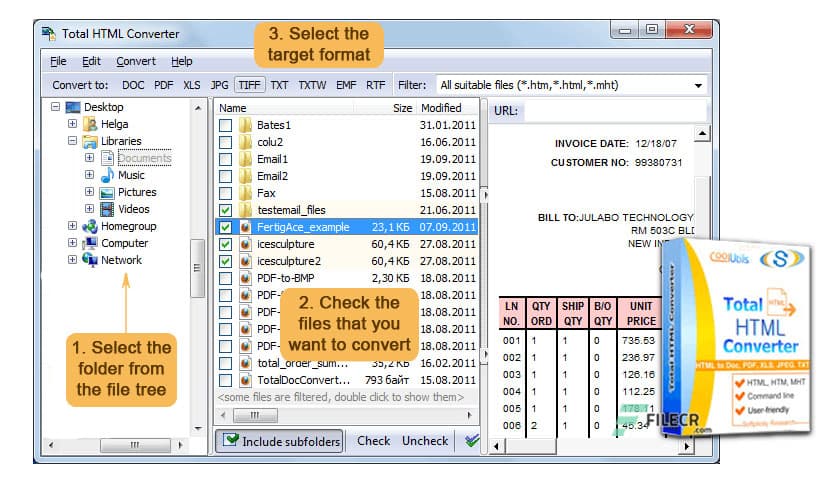This screenshot has width=836, height=484.
Task: Choose the RTF format button
Action: [375, 85]
